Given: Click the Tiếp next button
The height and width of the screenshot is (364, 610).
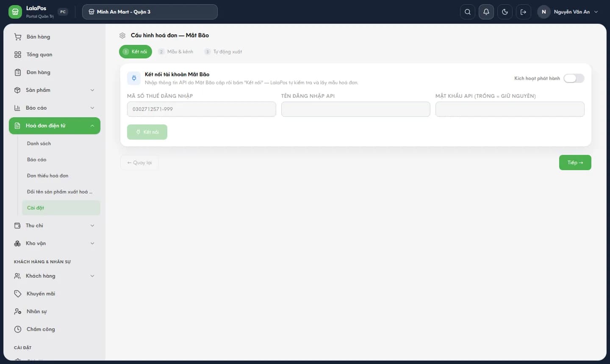Looking at the screenshot, I should (575, 163).
